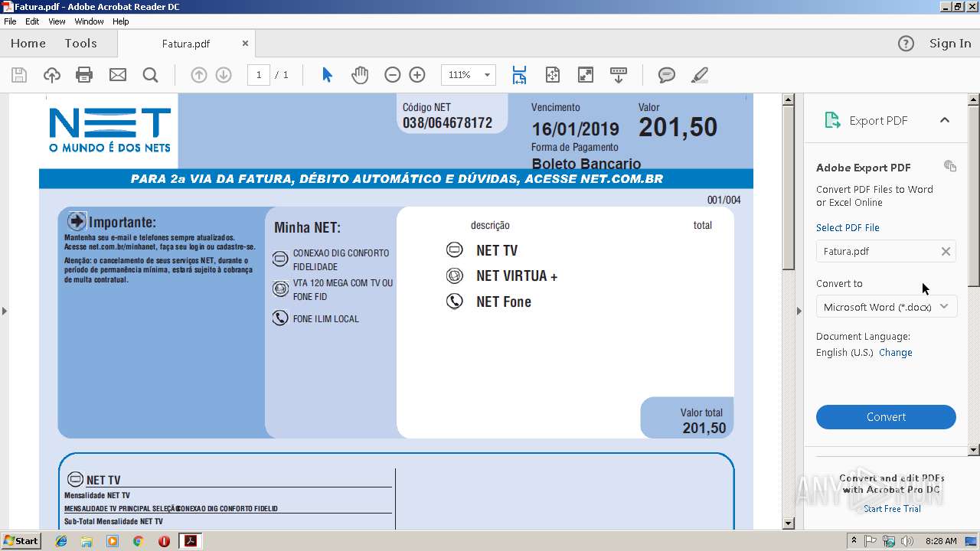The image size is (980, 551).
Task: Click the Export PDF panel icon
Action: [832, 120]
